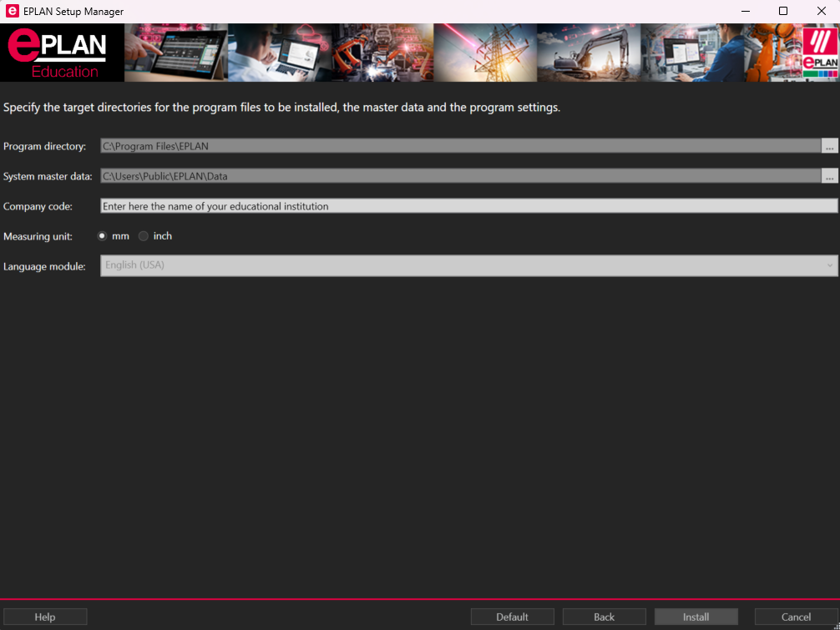Open the Program directory browse dialog

829,145
